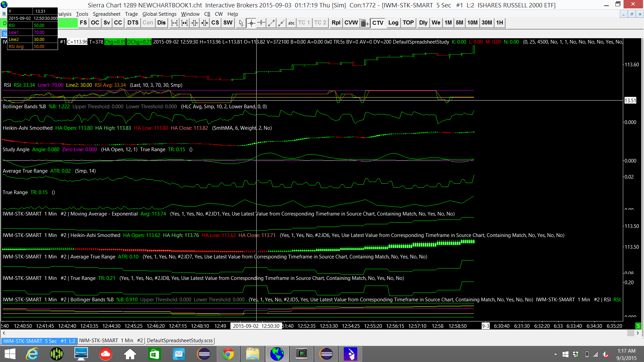Open the Spreadsheet menu
Viewport: 644px width, 362px height.
[x=106, y=14]
